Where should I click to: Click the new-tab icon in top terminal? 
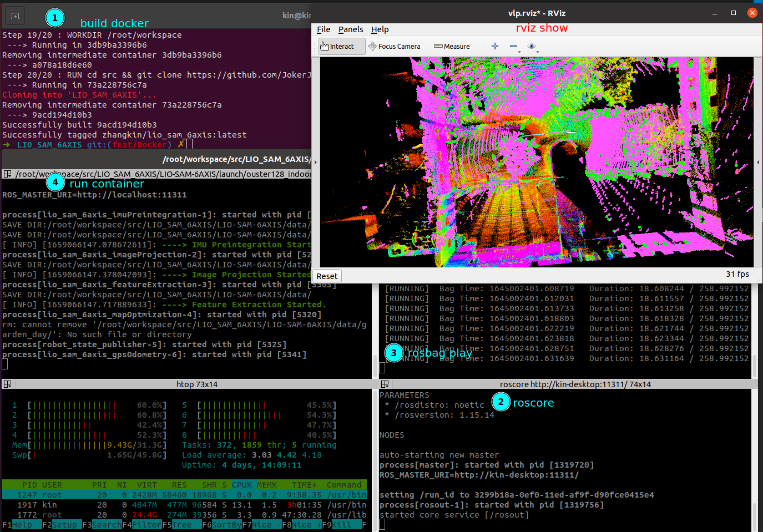15,16
